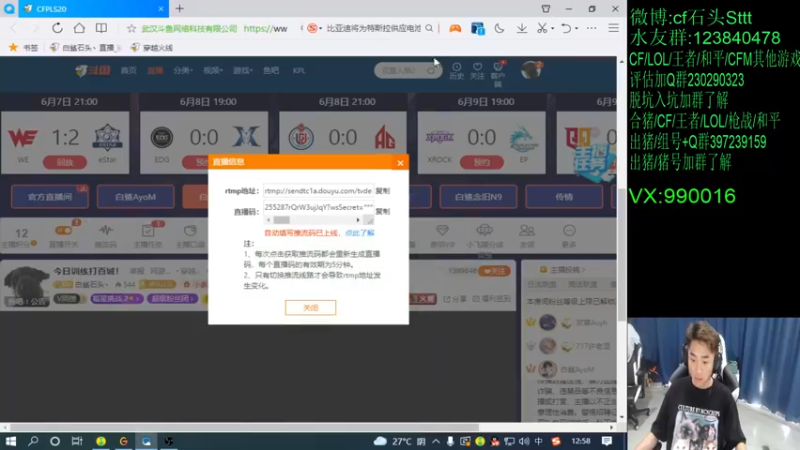800x450 pixels.
Task: Open the 白鲨AyoM room button
Action: [x=135, y=197]
